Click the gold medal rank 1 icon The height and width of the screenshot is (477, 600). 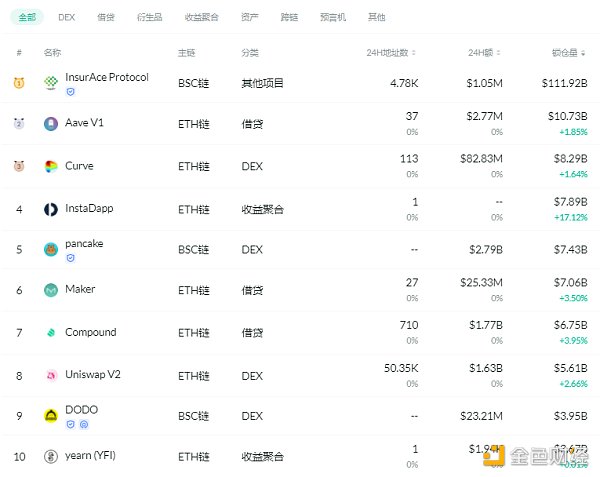coord(18,83)
